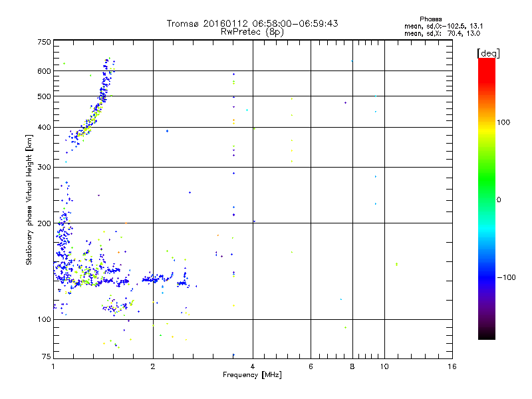Click the black bottom of the colorbar
Screen dimensions: 532x399
coord(487,334)
